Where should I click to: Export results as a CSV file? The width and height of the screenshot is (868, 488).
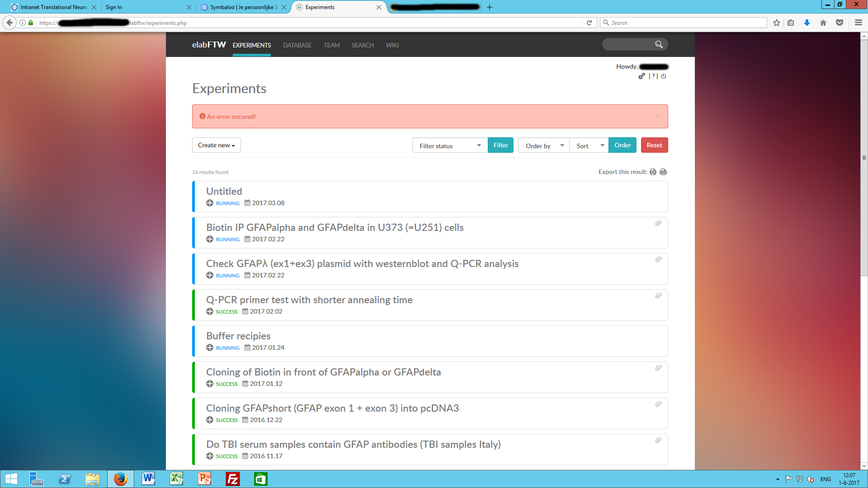(663, 172)
